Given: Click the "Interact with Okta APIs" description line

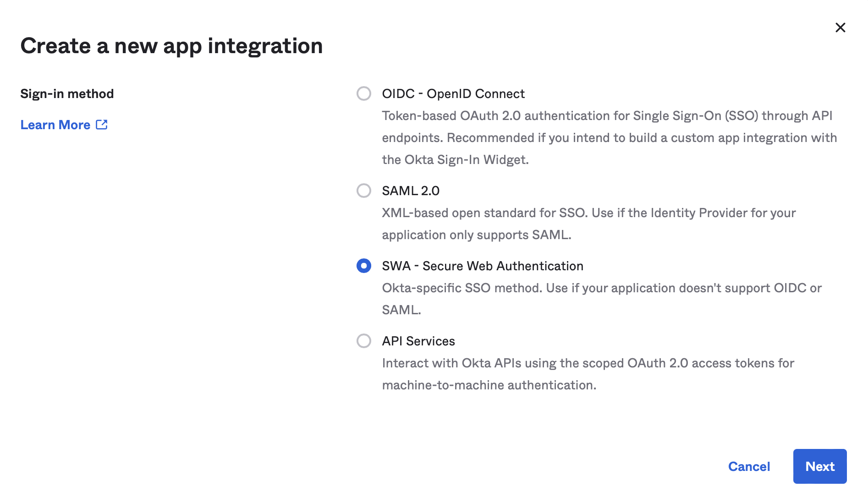Looking at the screenshot, I should 588,363.
